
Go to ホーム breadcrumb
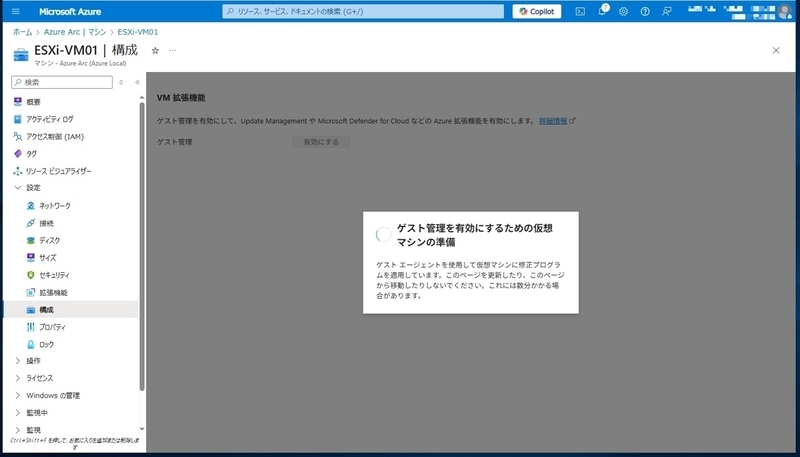[x=22, y=32]
